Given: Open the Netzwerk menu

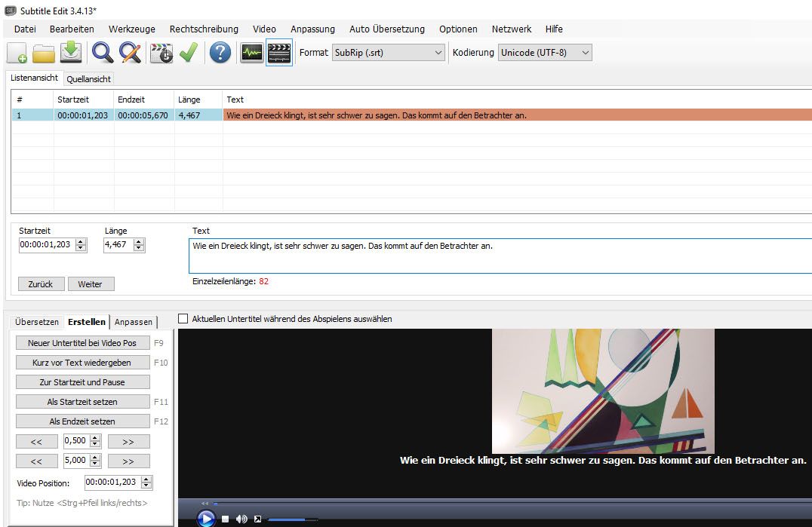Looking at the screenshot, I should tap(512, 29).
